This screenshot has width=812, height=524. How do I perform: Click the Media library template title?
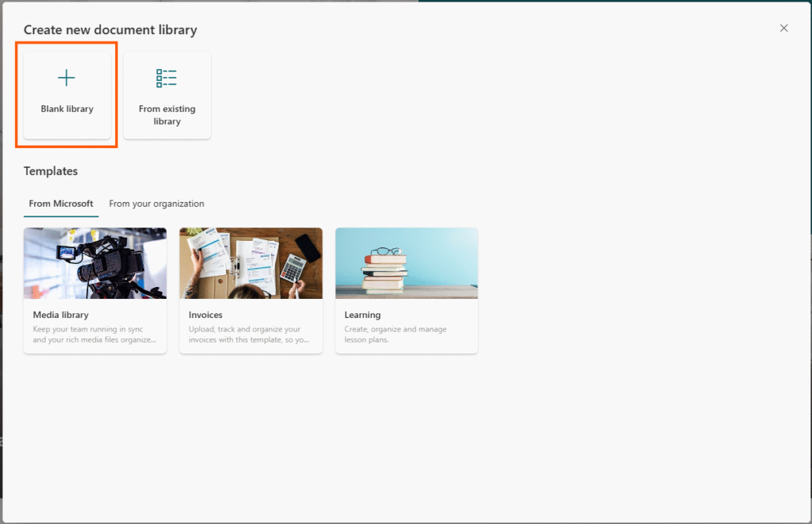click(60, 315)
